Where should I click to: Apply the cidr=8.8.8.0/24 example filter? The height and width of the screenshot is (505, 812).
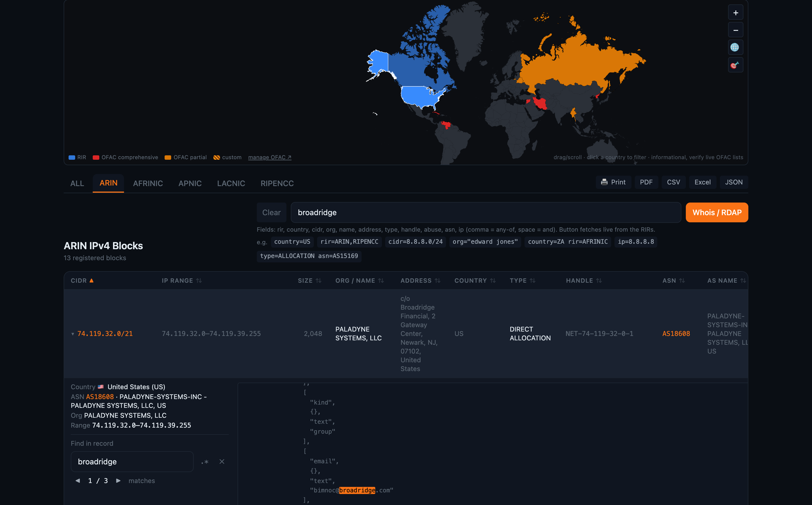coord(415,242)
